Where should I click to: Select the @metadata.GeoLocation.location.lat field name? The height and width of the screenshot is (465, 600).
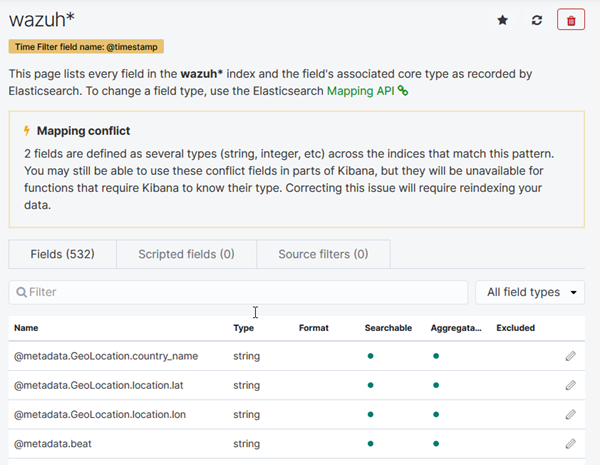click(99, 385)
